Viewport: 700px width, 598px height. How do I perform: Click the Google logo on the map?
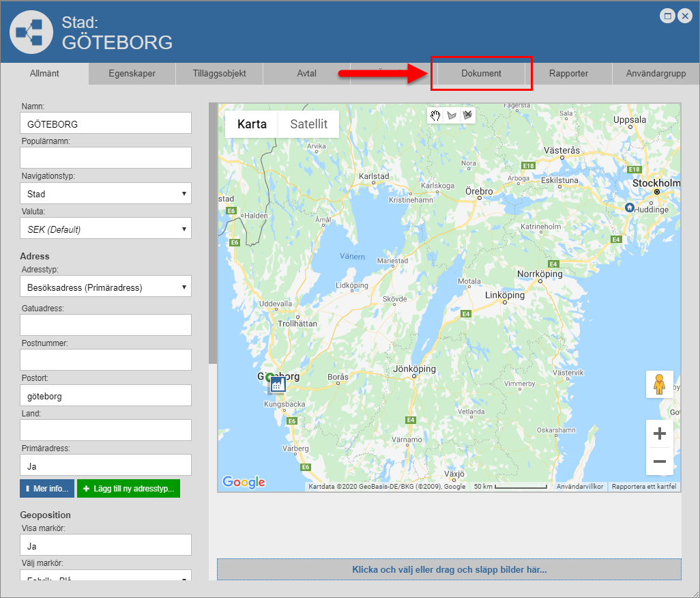244,483
